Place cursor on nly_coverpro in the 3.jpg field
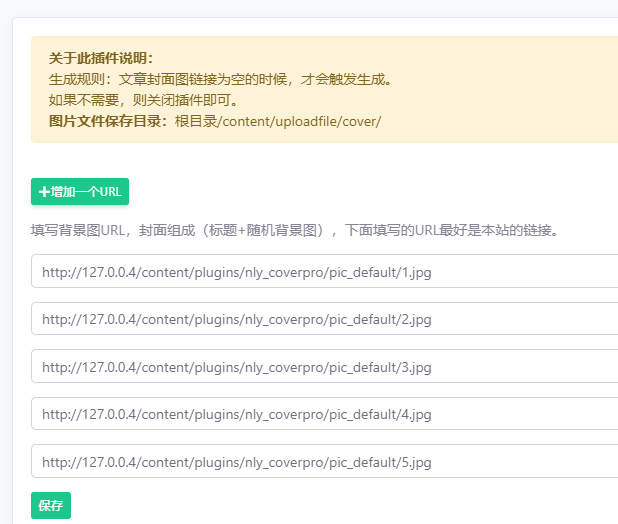The height and width of the screenshot is (524, 618). (280, 367)
